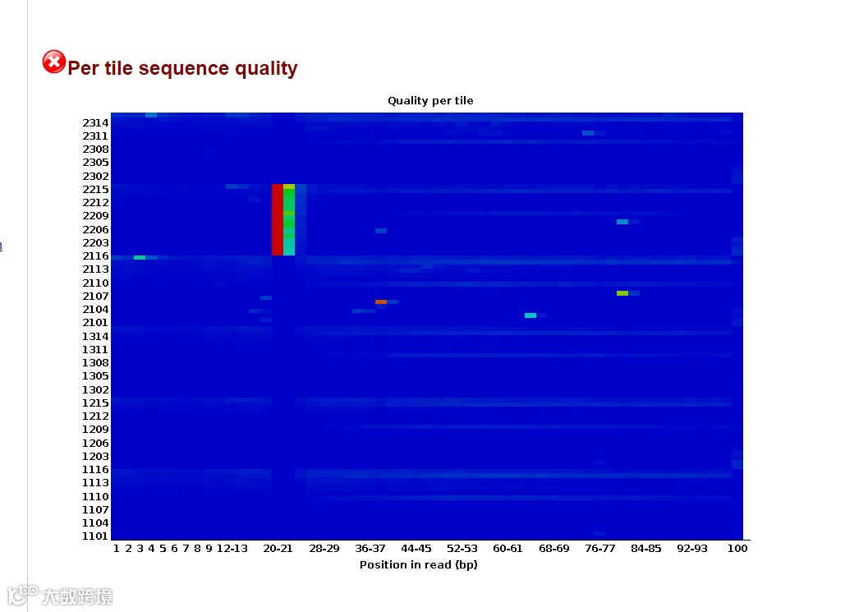Select tile label 1305
The width and height of the screenshot is (868, 612).
(95, 376)
